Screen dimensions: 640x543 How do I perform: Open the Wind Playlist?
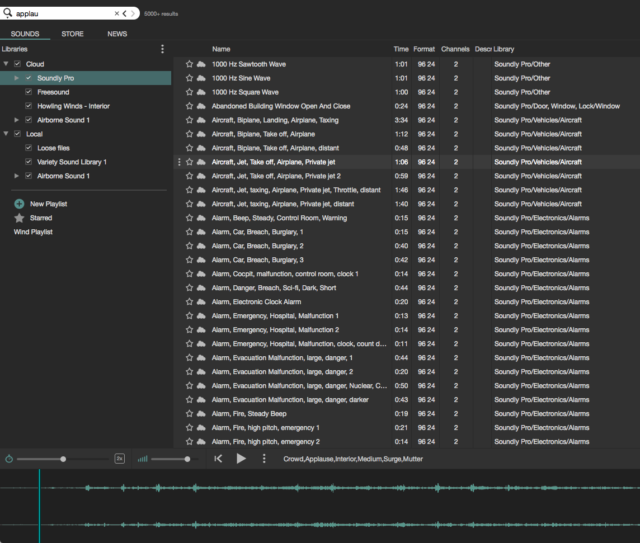click(33, 232)
